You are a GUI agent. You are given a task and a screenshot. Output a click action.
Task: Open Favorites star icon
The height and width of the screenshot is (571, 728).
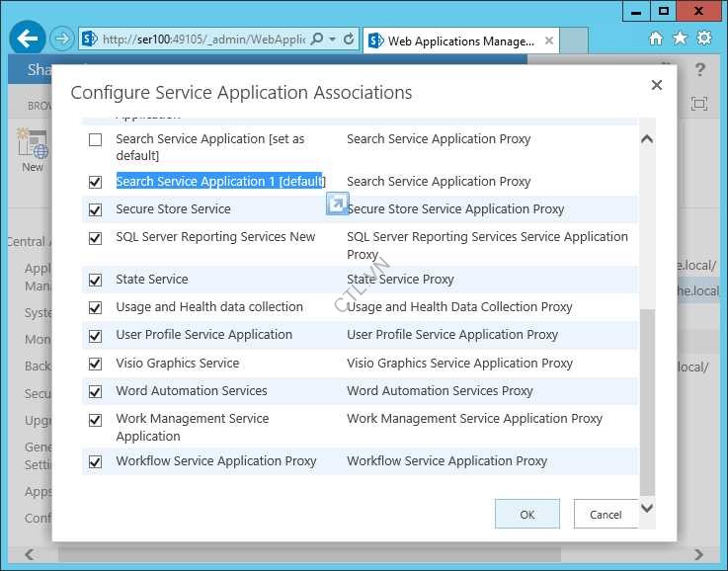coord(680,39)
